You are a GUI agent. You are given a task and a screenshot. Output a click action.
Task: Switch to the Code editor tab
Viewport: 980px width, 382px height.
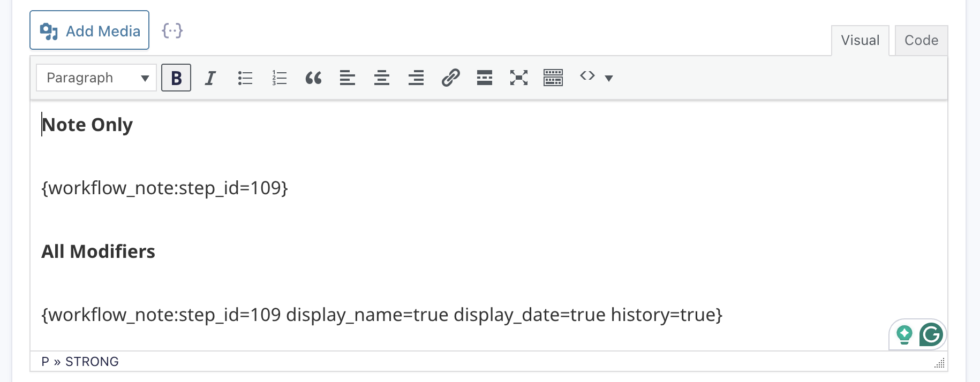tap(921, 41)
